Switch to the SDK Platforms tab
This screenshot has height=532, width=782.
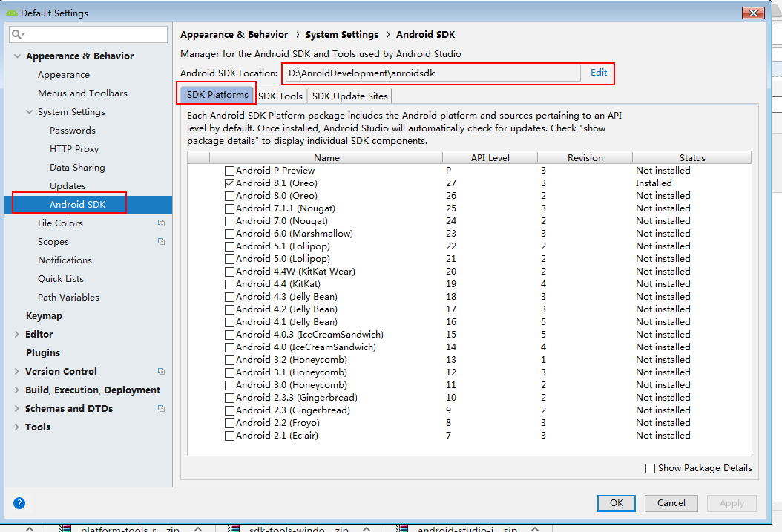(x=217, y=95)
